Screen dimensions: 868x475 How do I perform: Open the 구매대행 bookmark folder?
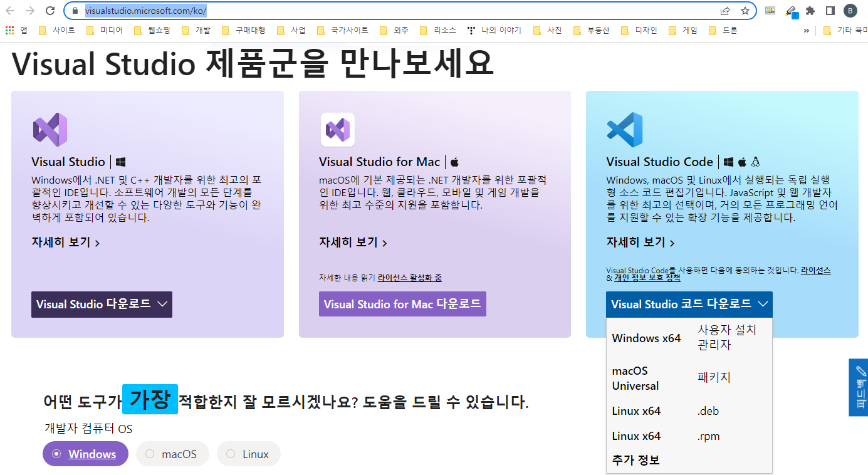pyautogui.click(x=244, y=30)
